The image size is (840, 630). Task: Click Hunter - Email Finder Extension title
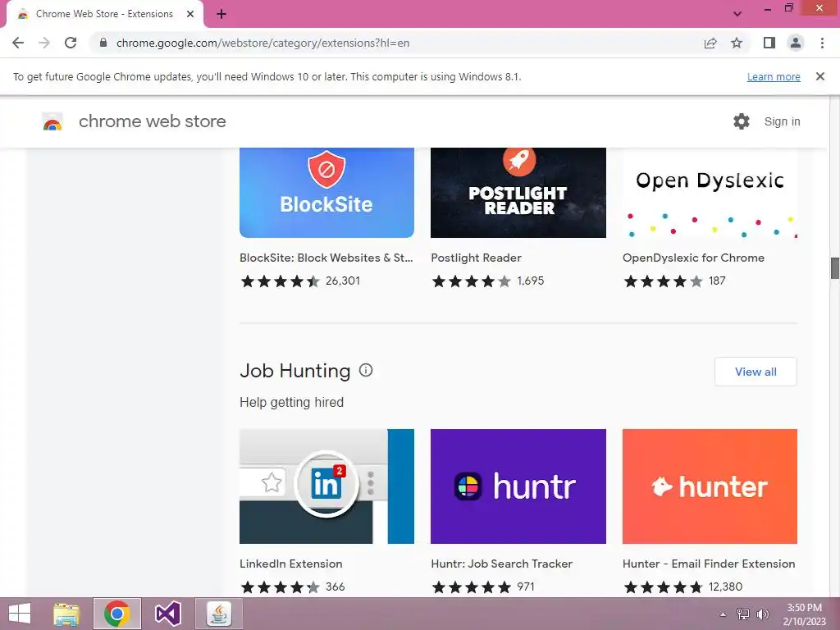709,564
